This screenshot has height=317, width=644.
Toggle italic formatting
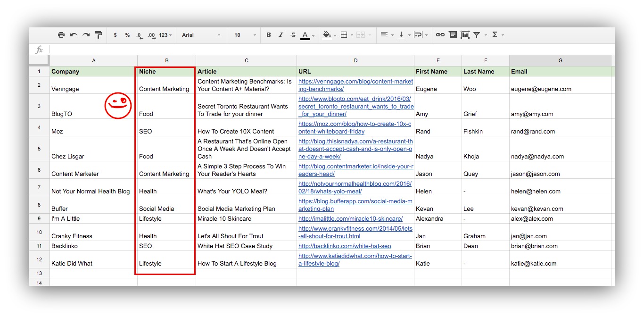pyautogui.click(x=281, y=35)
